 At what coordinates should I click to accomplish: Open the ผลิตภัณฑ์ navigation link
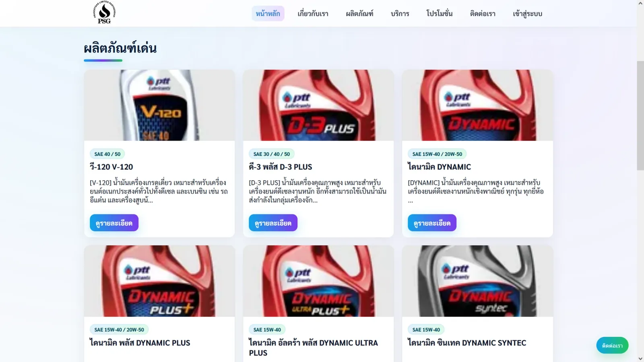point(359,14)
